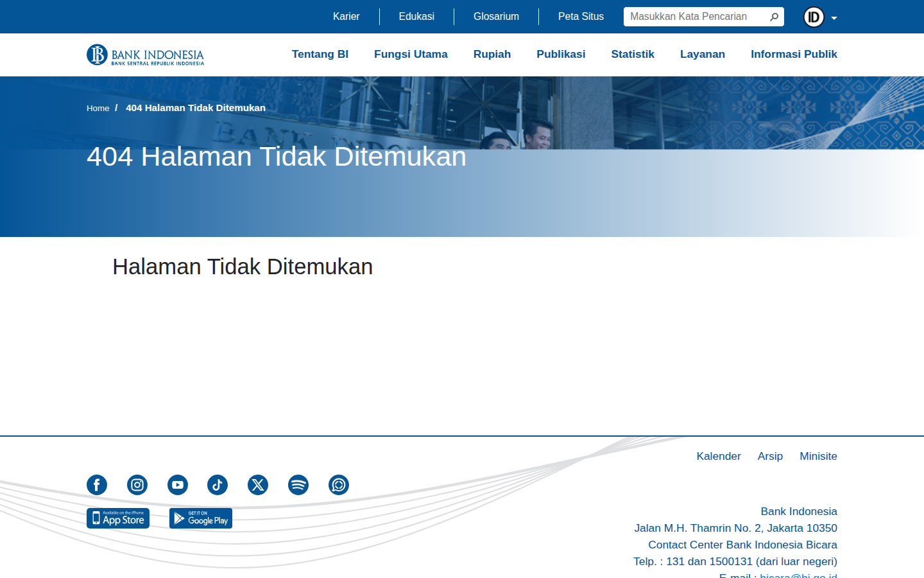Image resolution: width=924 pixels, height=578 pixels.
Task: Click the Home breadcrumb link
Action: pyautogui.click(x=98, y=108)
